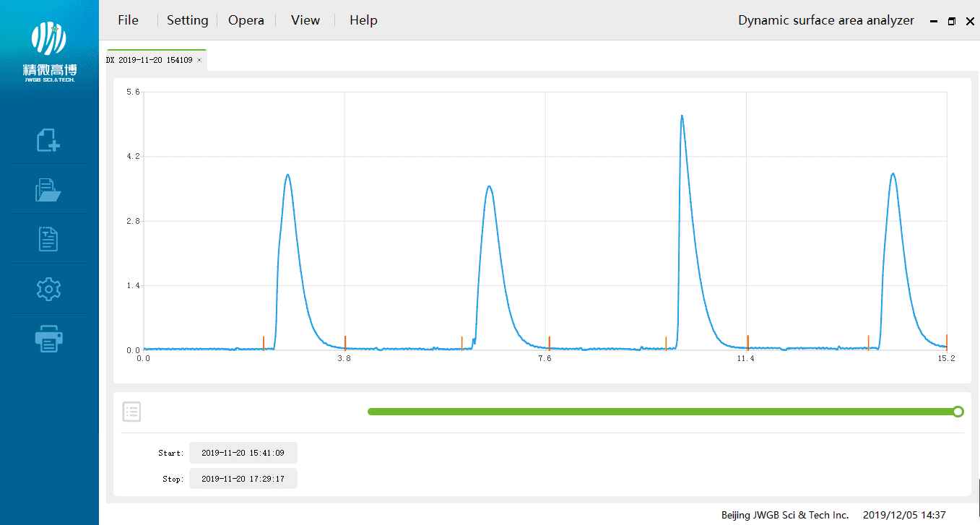Screen dimensions: 980x525
Task: Select the DX 2019-11-20 154109 tab
Action: pos(149,61)
